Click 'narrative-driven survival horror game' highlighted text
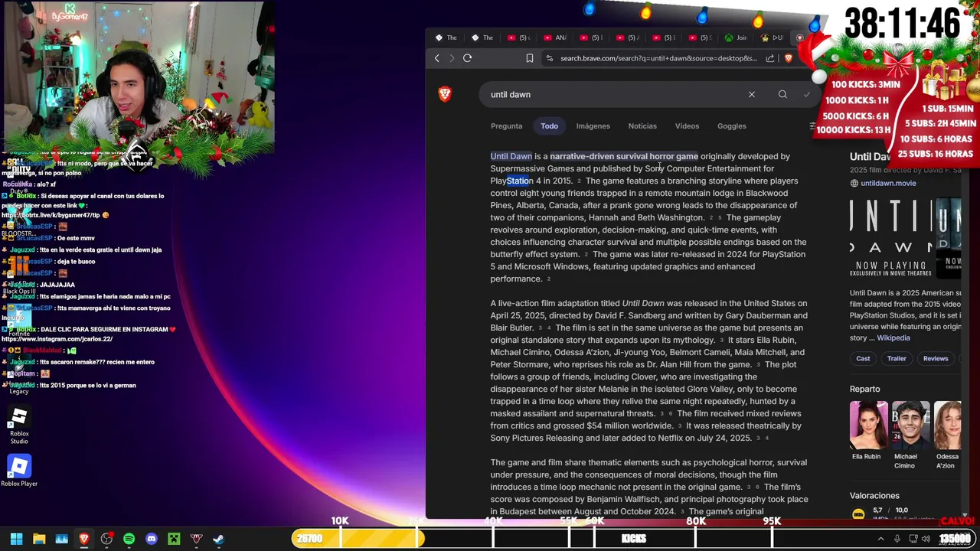Screen dimensions: 980x551 [x=624, y=156]
